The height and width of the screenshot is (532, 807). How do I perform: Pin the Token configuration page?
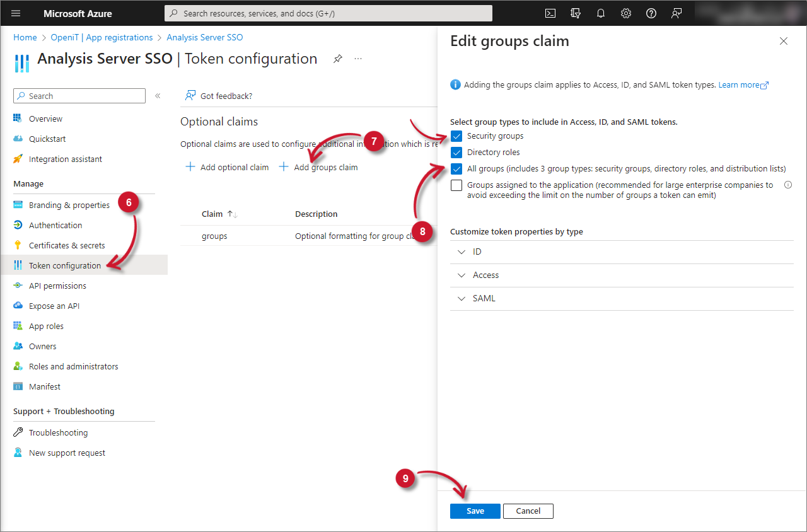point(337,58)
